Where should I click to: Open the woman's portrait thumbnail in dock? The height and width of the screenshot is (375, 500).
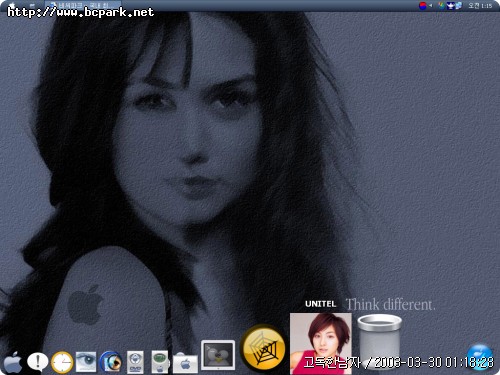pyautogui.click(x=321, y=343)
